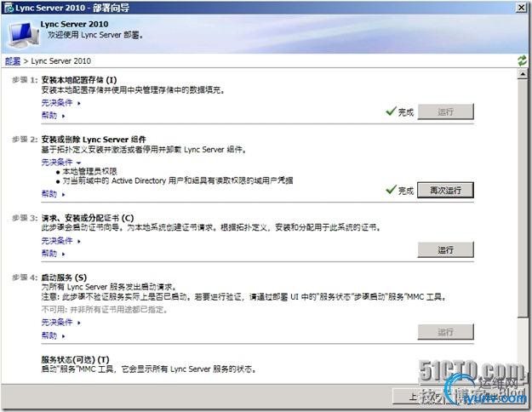The width and height of the screenshot is (532, 412).
Task: Click step 1 title 安装本地配置存储 (I)
Action: click(79, 80)
